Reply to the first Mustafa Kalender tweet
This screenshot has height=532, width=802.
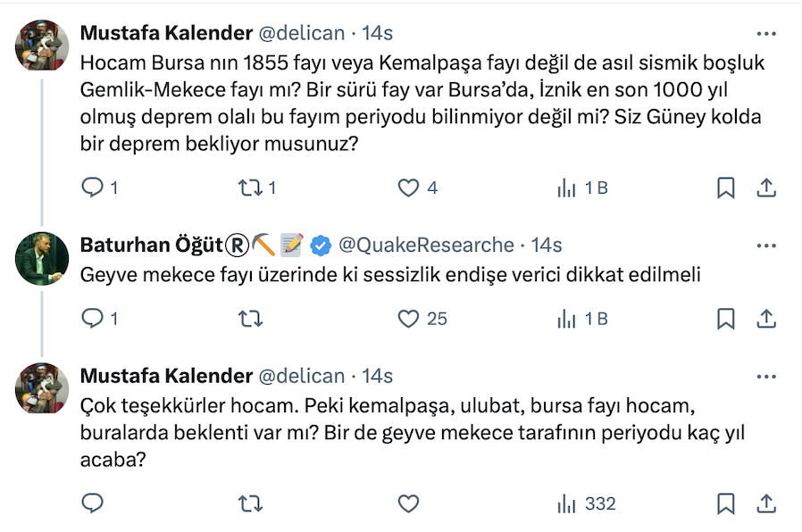tap(93, 188)
